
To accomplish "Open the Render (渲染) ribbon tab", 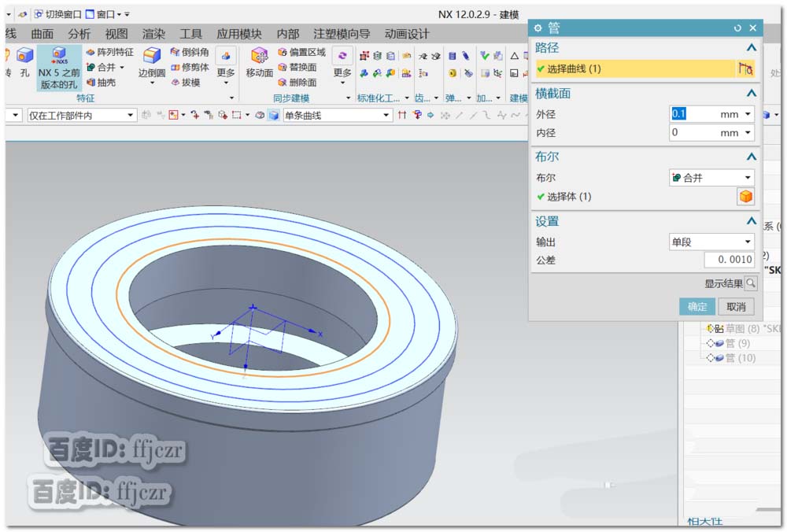I will pos(153,34).
